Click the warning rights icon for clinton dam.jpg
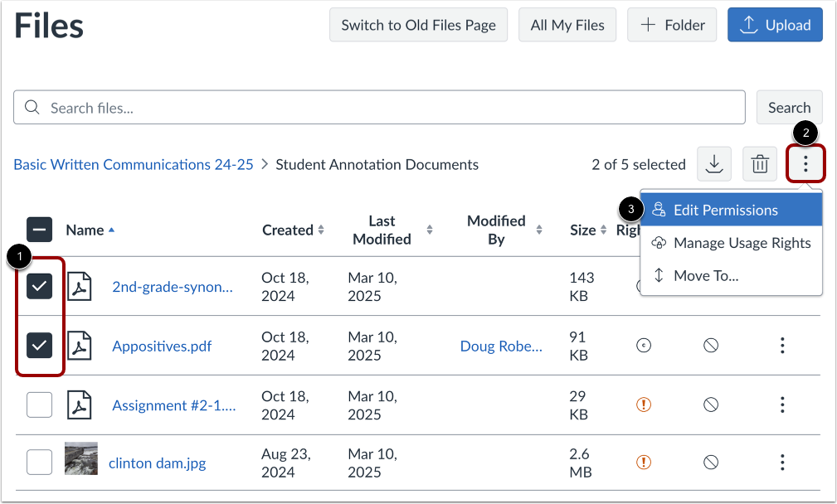The width and height of the screenshot is (837, 504). click(x=644, y=463)
